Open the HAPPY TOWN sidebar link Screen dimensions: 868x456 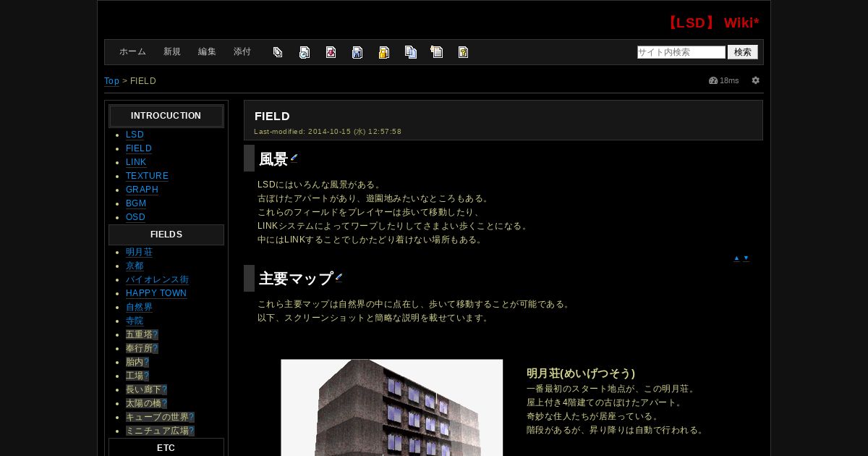[x=156, y=293]
